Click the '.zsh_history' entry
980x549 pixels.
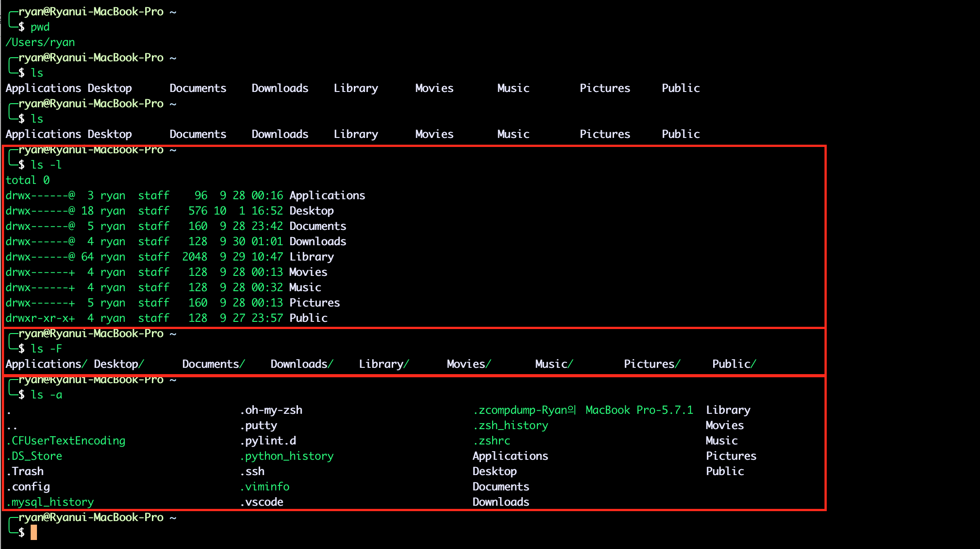(x=510, y=425)
